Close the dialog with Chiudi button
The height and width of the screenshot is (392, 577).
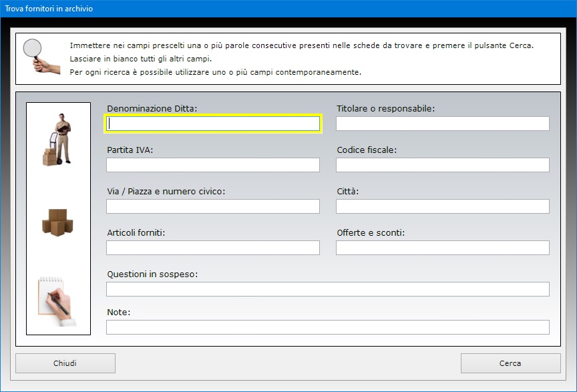tap(65, 363)
